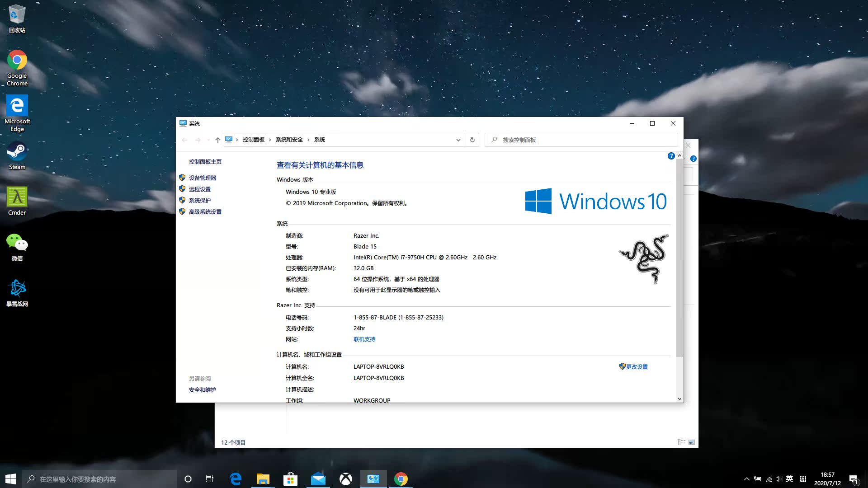Switch to details view in background Explorer window
The width and height of the screenshot is (868, 488).
[x=682, y=442]
